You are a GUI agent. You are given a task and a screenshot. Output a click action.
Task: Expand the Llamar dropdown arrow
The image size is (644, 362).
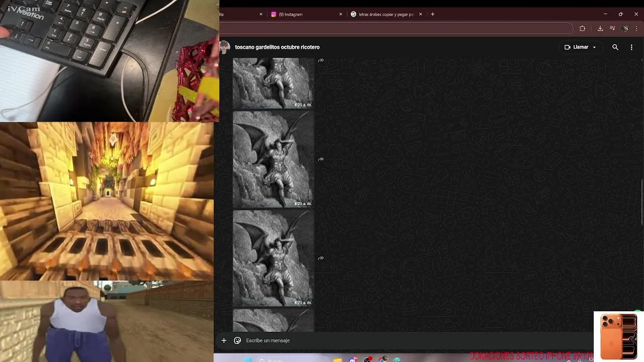[x=594, y=47]
